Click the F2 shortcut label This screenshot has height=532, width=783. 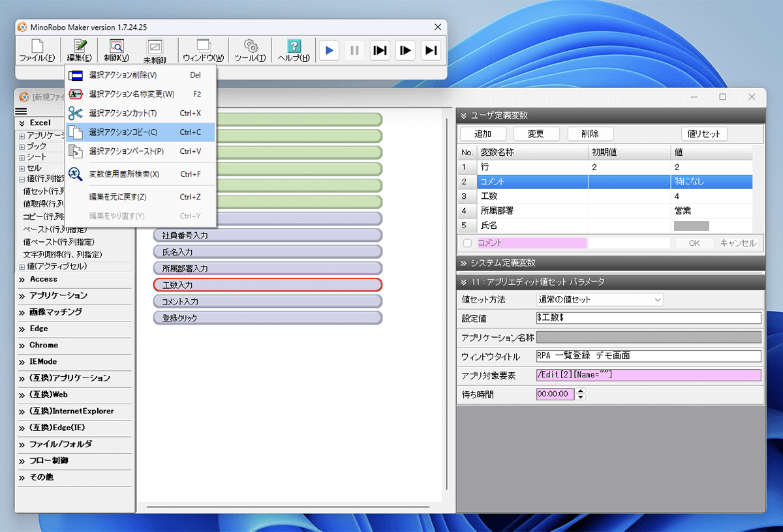pyautogui.click(x=197, y=94)
